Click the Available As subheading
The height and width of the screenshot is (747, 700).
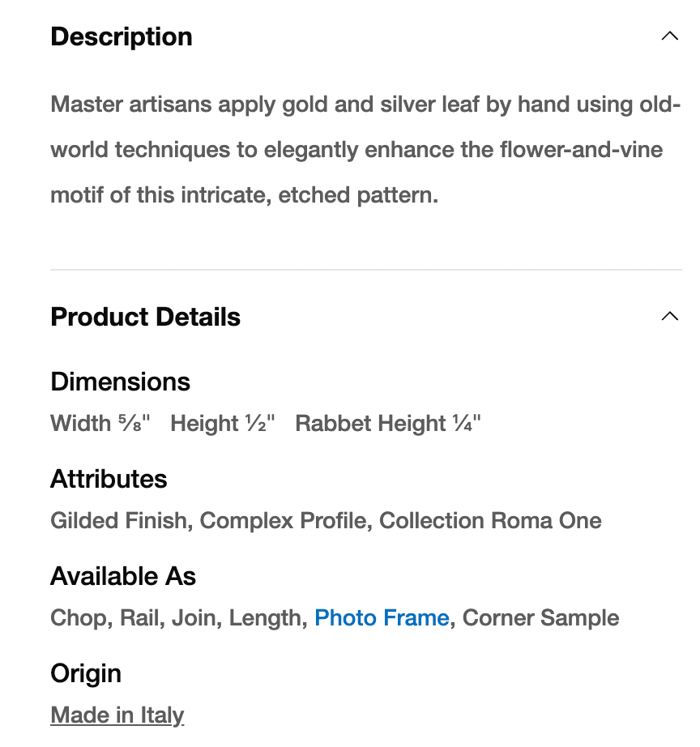pos(123,576)
